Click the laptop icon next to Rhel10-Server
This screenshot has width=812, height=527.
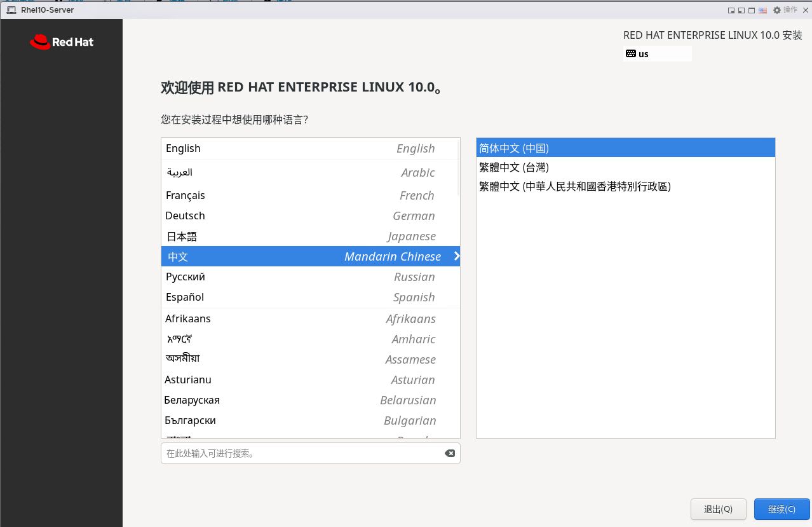(11, 10)
